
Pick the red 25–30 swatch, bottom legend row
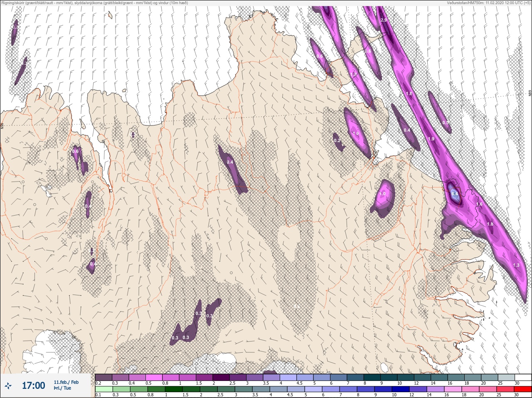pos(524,389)
